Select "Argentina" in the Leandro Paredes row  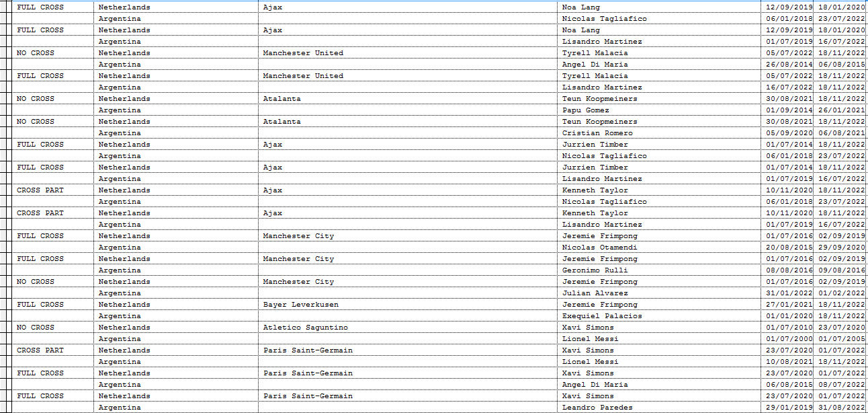point(120,408)
